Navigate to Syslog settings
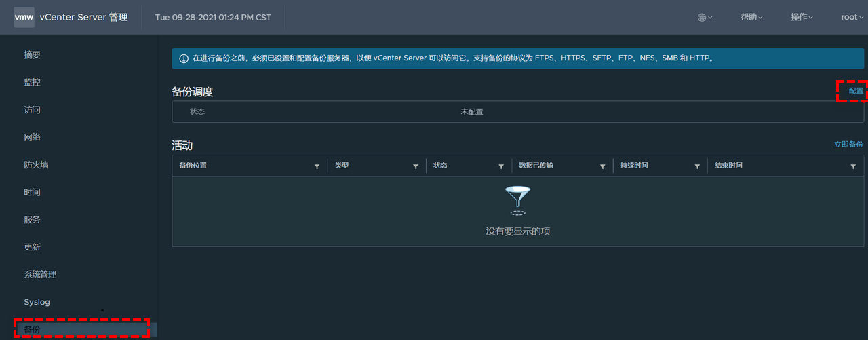868x340 pixels. [37, 302]
